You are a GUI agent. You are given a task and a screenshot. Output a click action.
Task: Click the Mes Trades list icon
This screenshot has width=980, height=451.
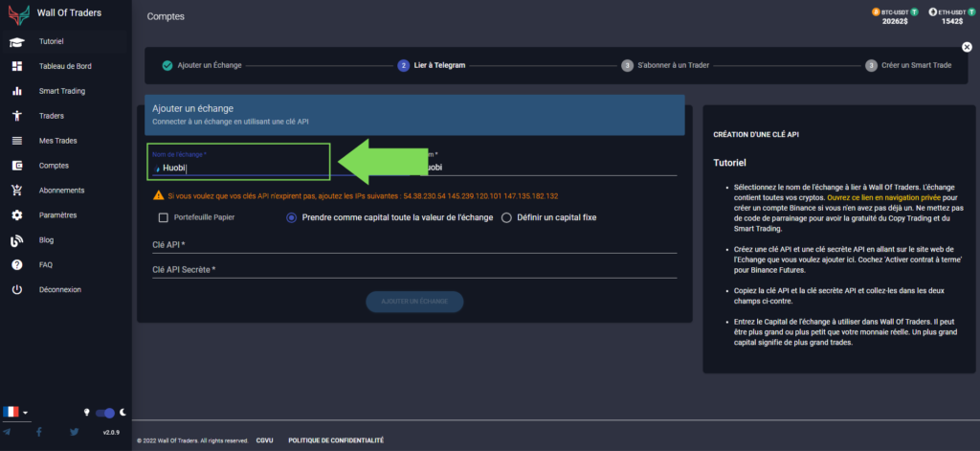click(17, 141)
